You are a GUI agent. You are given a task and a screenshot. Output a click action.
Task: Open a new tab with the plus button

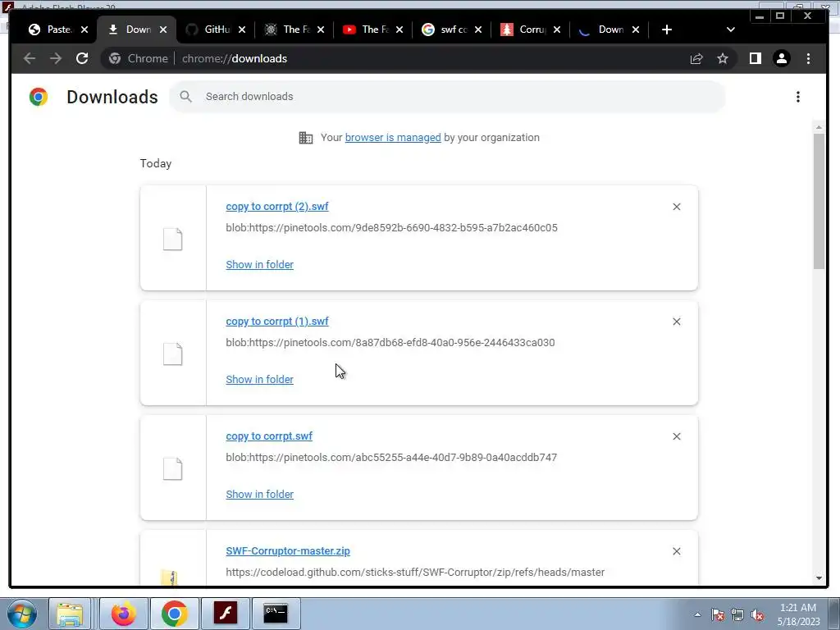[666, 30]
